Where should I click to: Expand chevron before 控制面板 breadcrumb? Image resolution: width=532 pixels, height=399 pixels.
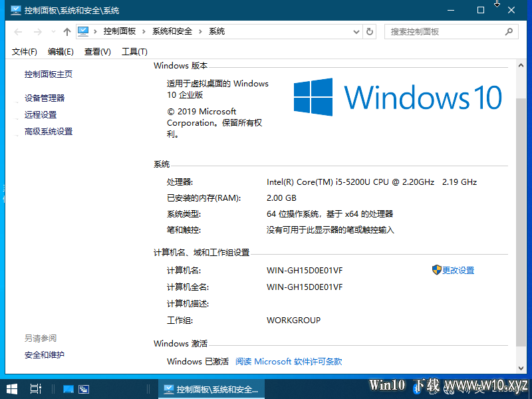click(95, 32)
